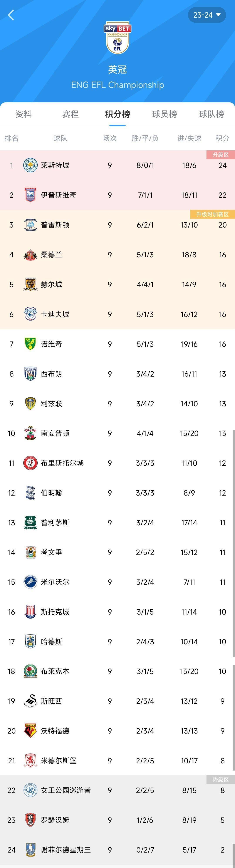Open 女王公园巡游者 (QPR) team page
This screenshot has width=235, height=868.
click(66, 790)
